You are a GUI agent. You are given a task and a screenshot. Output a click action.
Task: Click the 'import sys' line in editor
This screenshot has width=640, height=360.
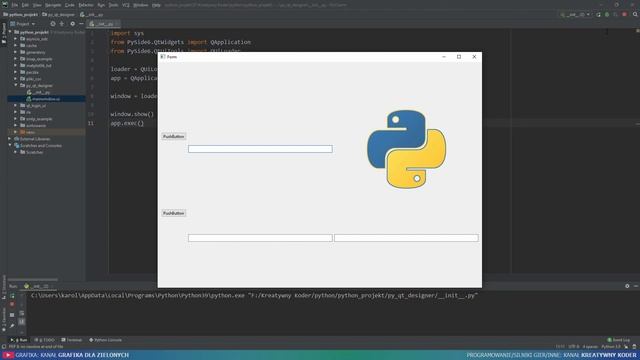point(127,33)
